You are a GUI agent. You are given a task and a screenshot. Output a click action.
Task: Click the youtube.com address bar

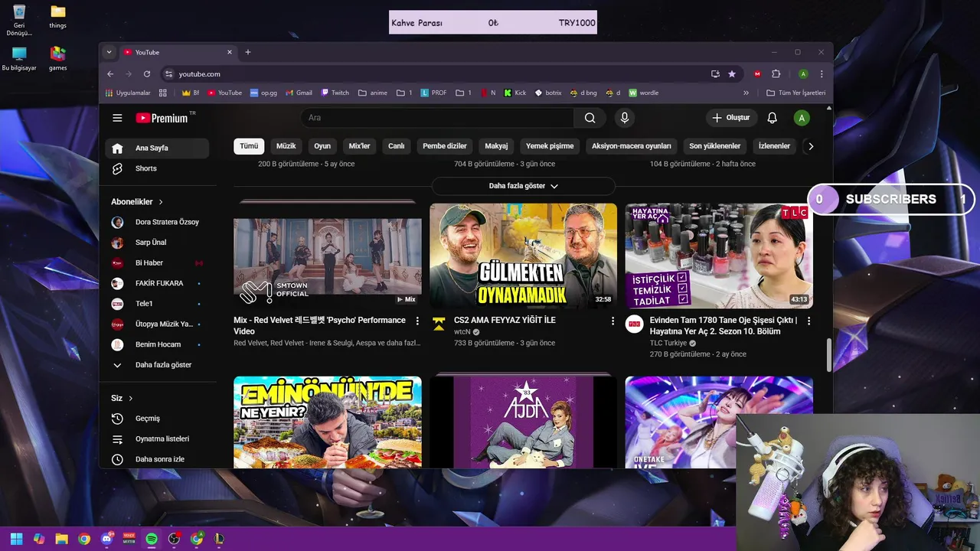click(x=436, y=74)
